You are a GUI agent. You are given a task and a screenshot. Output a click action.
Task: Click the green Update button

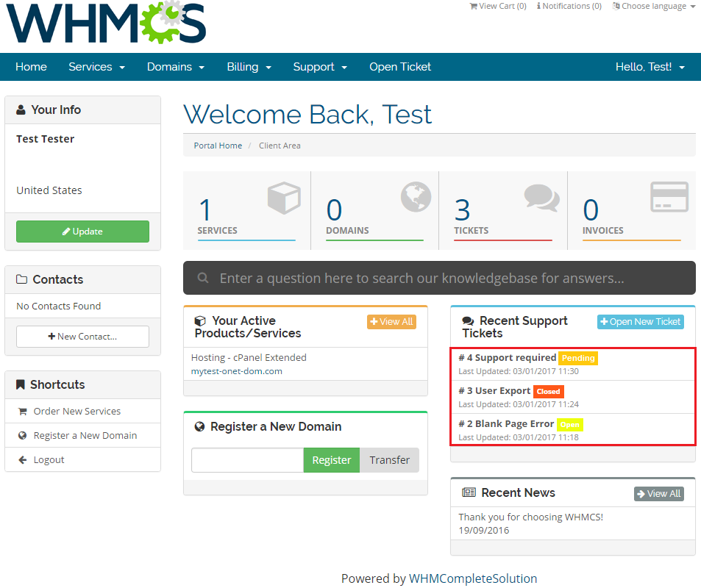[x=82, y=232]
